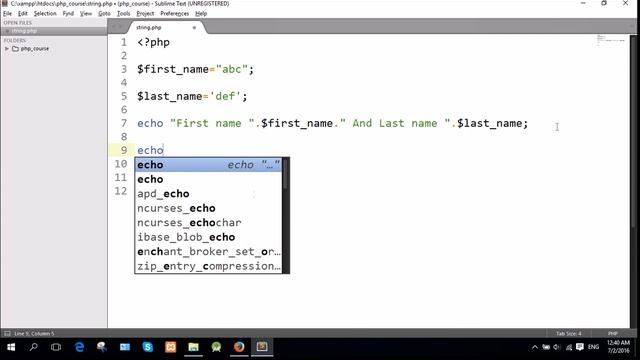This screenshot has width=640, height=360.
Task: Open the Goto menu
Action: [104, 13]
